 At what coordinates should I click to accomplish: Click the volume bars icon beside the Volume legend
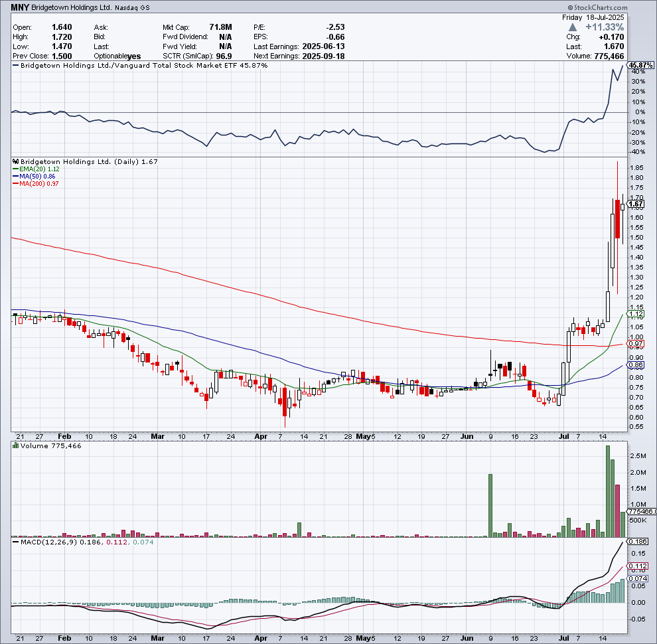coord(16,445)
